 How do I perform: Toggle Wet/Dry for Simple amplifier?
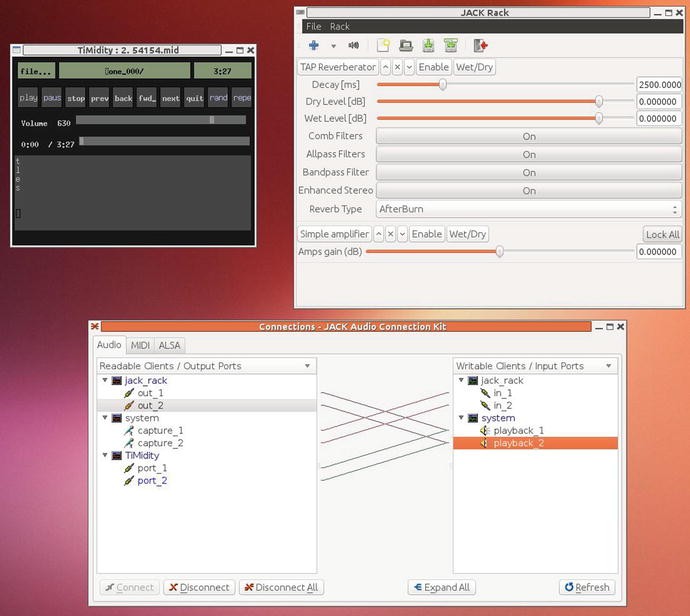[x=467, y=234]
